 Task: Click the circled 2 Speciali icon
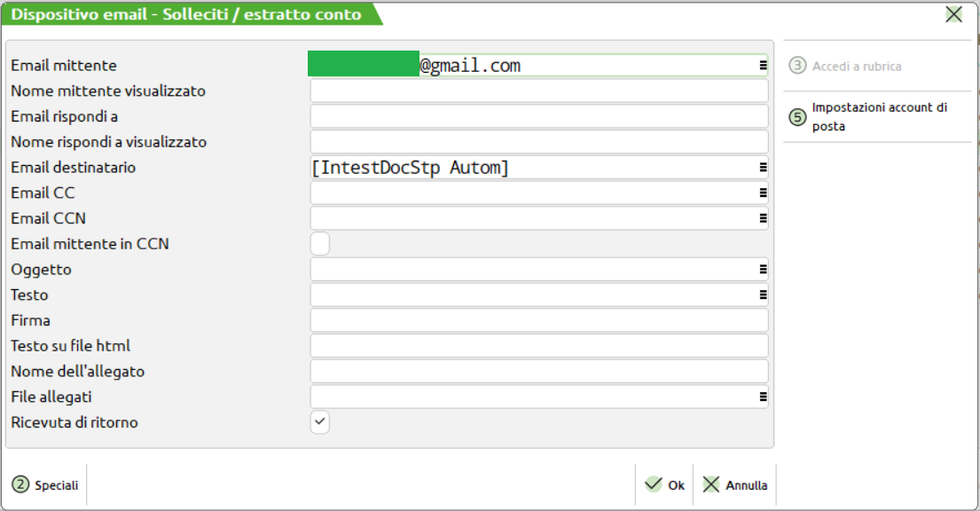[20, 485]
